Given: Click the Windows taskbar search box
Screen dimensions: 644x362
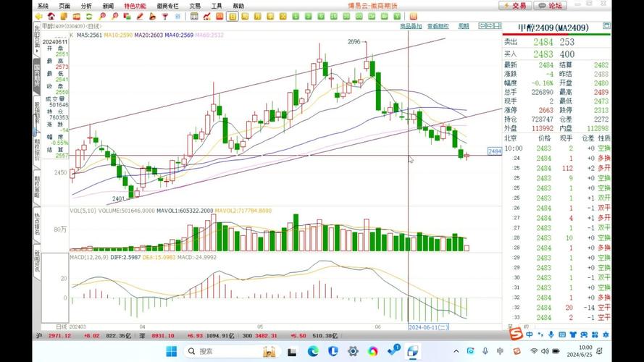Looking at the screenshot, I should (217, 351).
